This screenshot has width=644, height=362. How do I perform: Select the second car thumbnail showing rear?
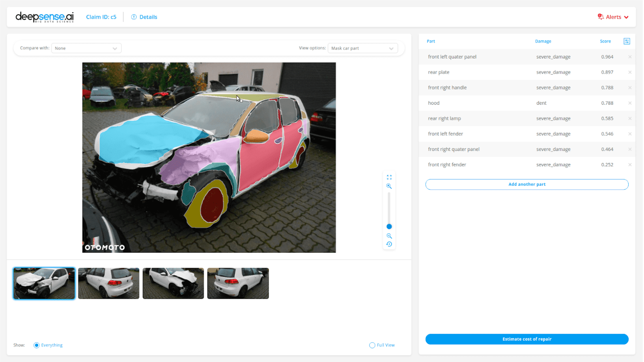click(x=108, y=283)
